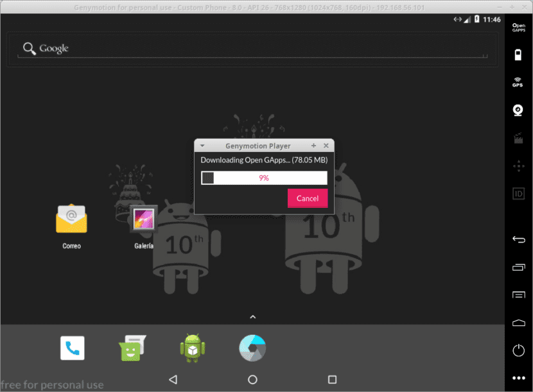Open the Camera app in dock
533x392 pixels.
click(x=252, y=348)
